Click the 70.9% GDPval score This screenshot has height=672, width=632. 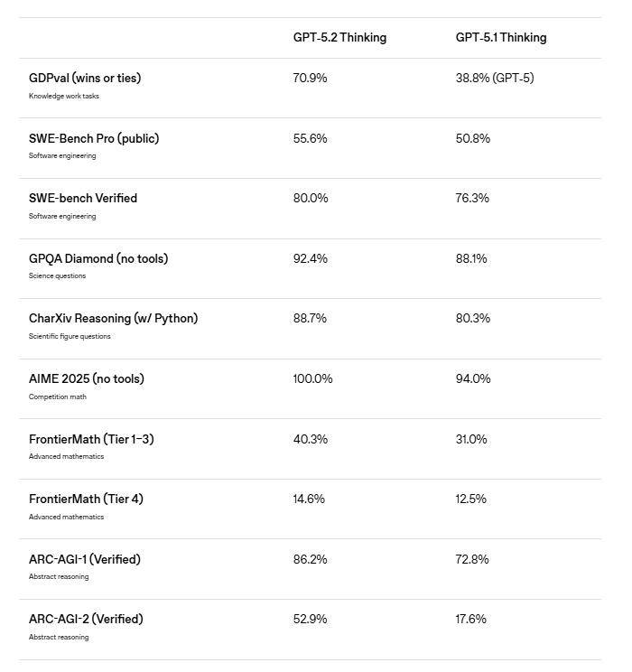click(310, 79)
